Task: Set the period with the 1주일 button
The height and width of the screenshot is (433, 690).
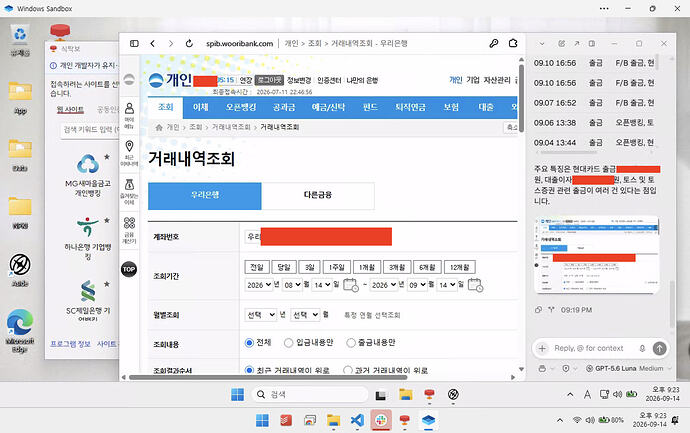Action: (337, 267)
